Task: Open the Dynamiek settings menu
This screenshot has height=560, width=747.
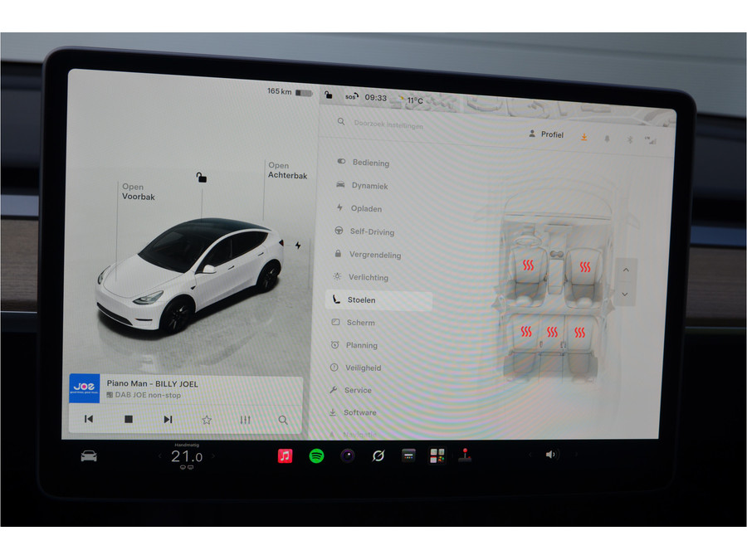Action: [362, 185]
